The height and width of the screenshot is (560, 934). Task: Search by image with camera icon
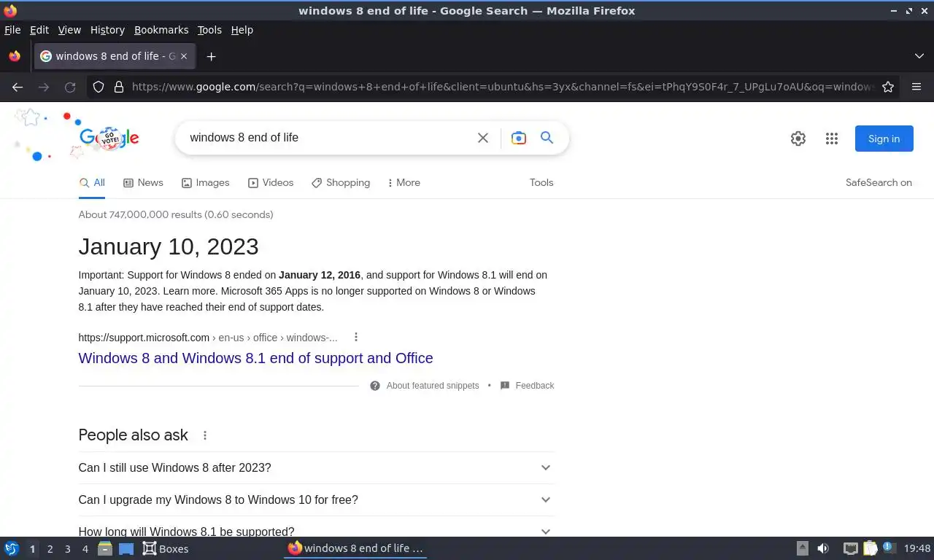pos(519,138)
